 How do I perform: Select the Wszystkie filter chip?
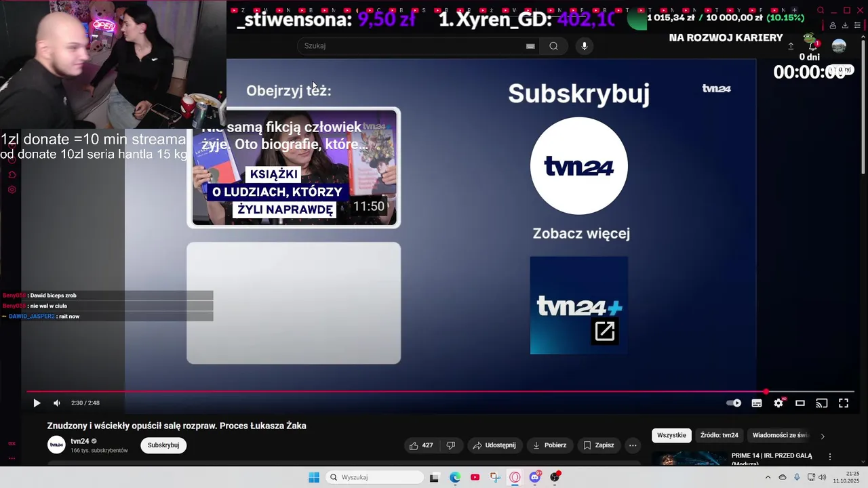click(671, 435)
